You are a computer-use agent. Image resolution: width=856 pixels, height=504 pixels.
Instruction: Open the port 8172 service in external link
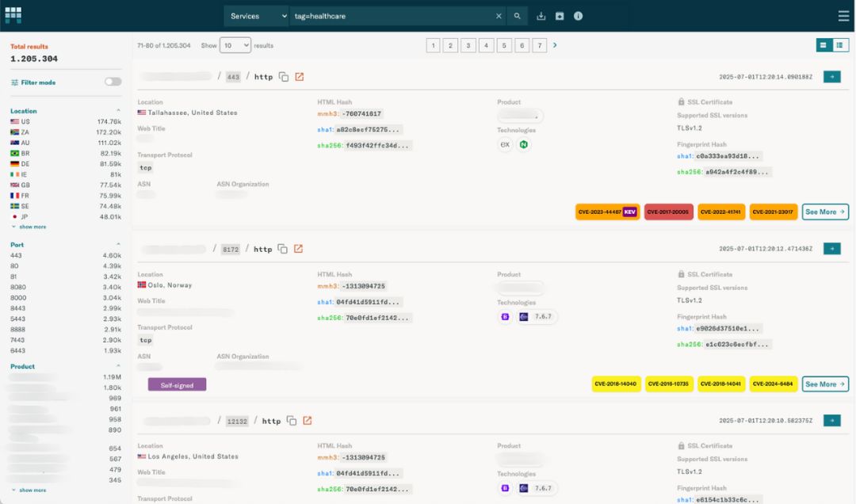pyautogui.click(x=299, y=249)
